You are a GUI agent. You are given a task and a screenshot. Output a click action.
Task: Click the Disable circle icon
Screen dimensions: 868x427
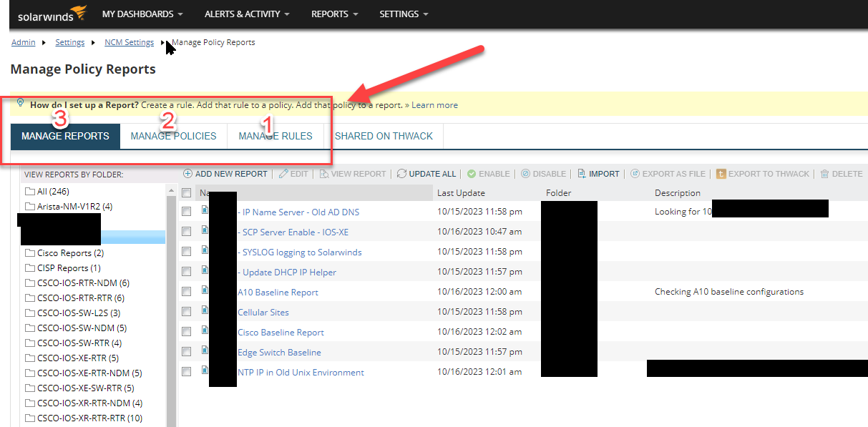click(525, 174)
